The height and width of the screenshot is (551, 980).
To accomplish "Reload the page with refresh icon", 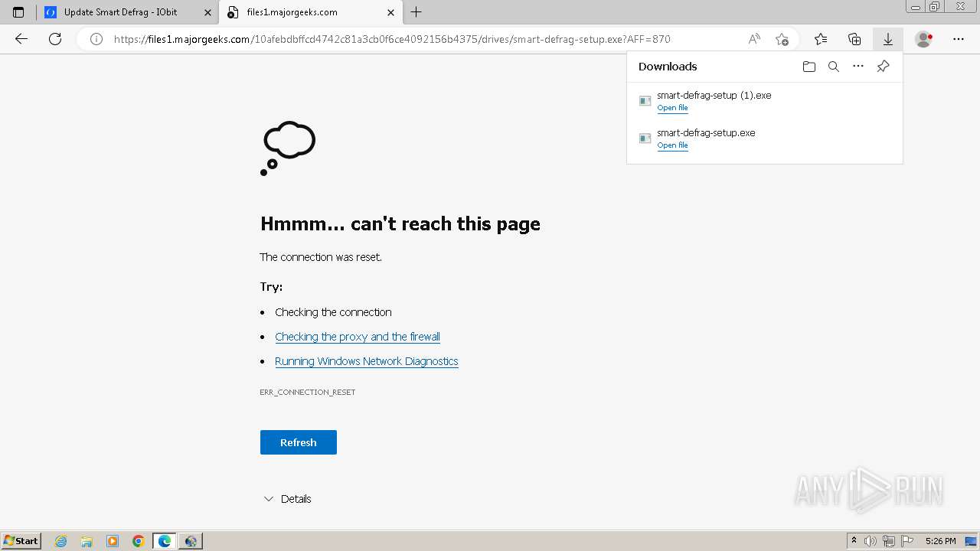I will pos(55,39).
